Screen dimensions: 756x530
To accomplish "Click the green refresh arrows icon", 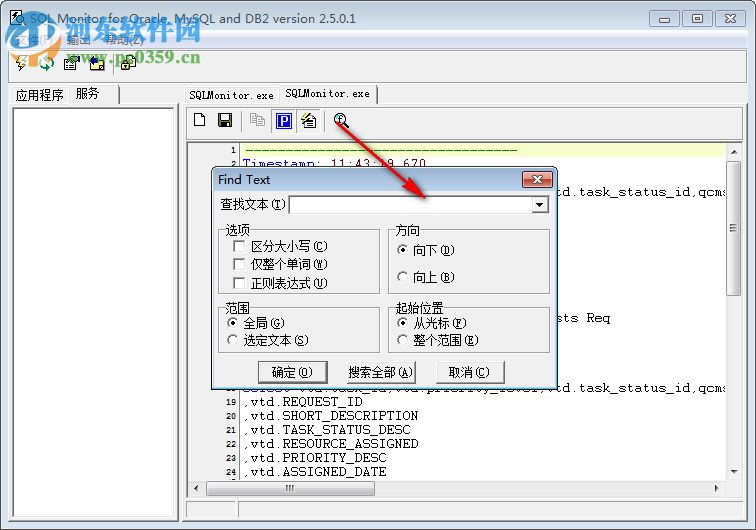I will (46, 63).
